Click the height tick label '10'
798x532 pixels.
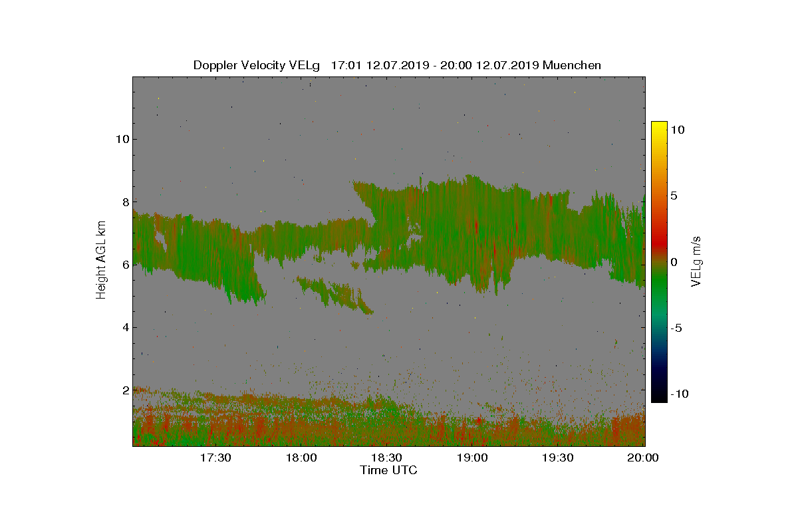point(122,139)
